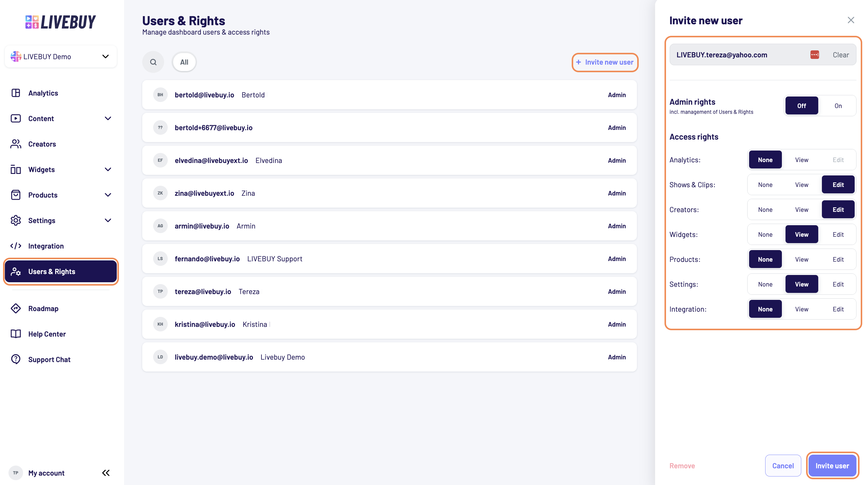
Task: Click the Users & Rights person-gear icon
Action: click(x=16, y=272)
